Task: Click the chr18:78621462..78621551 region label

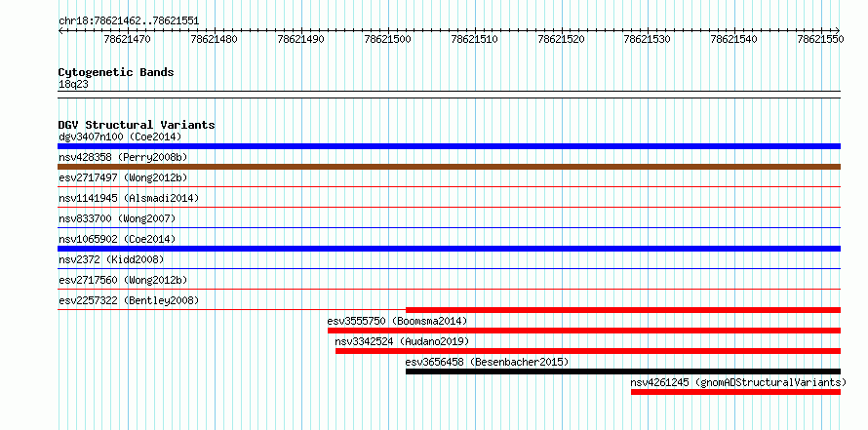Action: point(129,21)
